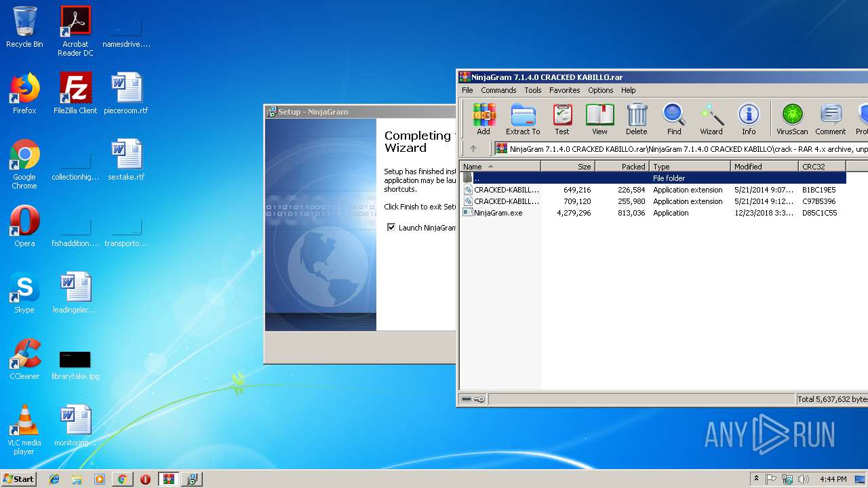868x488 pixels.
Task: Click the Find toolbar icon
Action: coord(674,119)
